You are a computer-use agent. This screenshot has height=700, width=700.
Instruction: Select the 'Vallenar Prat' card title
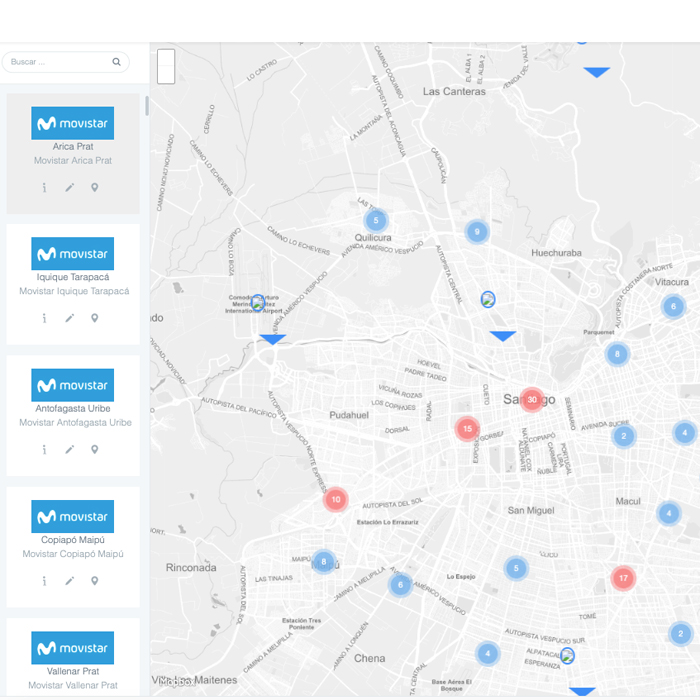pos(73,671)
